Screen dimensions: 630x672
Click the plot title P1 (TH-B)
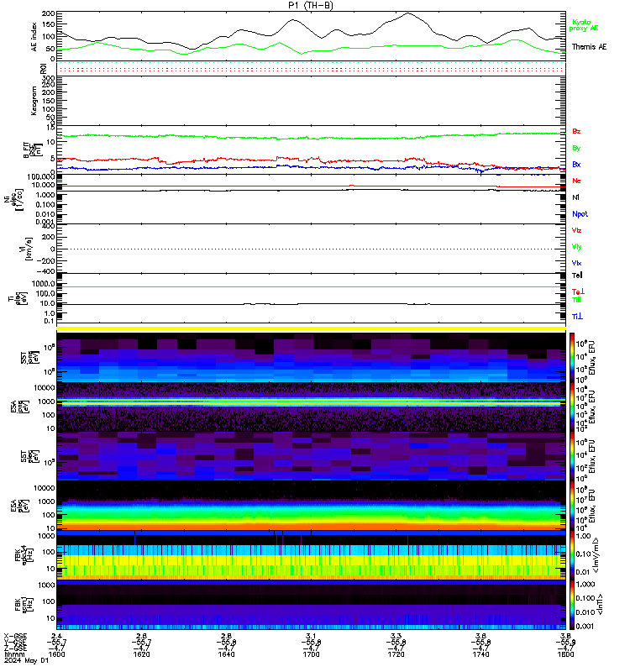click(x=310, y=5)
